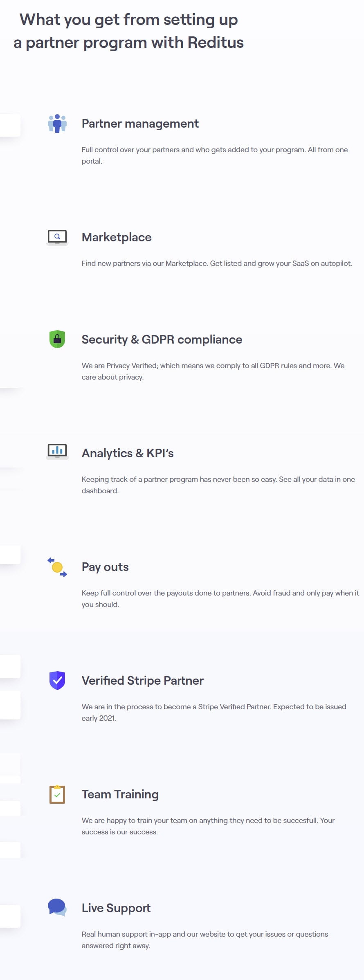Screen dimensions: 364x980
Task: Click the Live Support heading
Action: (116, 908)
